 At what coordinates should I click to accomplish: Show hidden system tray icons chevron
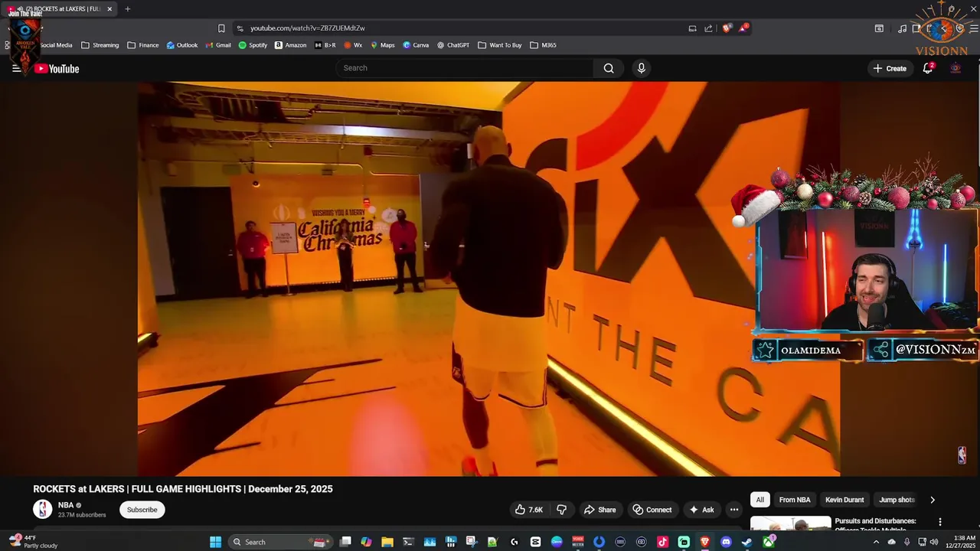[876, 542]
